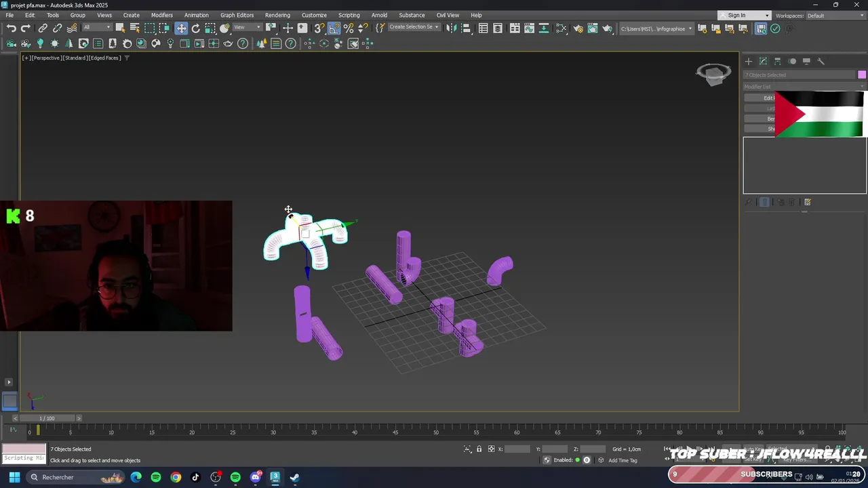Click the time slider 1 / 100 handle
Viewport: 868px width, 488px height.
coord(46,418)
